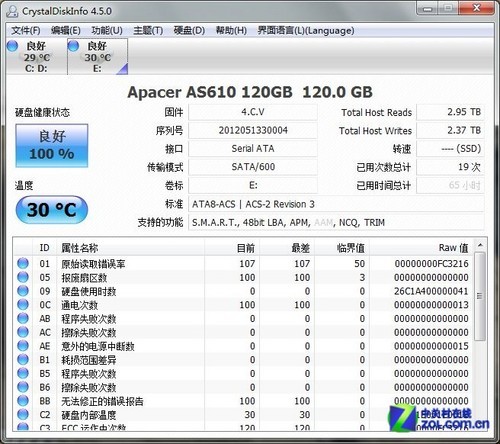Select attribute name 无法修正的错误报告

(102, 401)
